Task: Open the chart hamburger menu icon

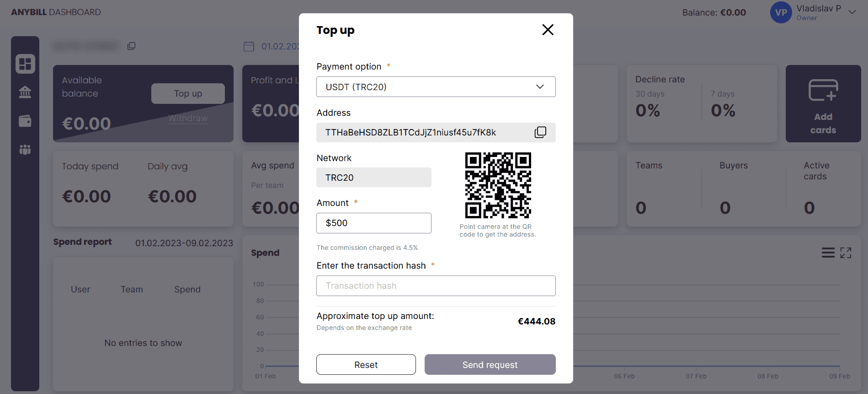Action: [828, 253]
